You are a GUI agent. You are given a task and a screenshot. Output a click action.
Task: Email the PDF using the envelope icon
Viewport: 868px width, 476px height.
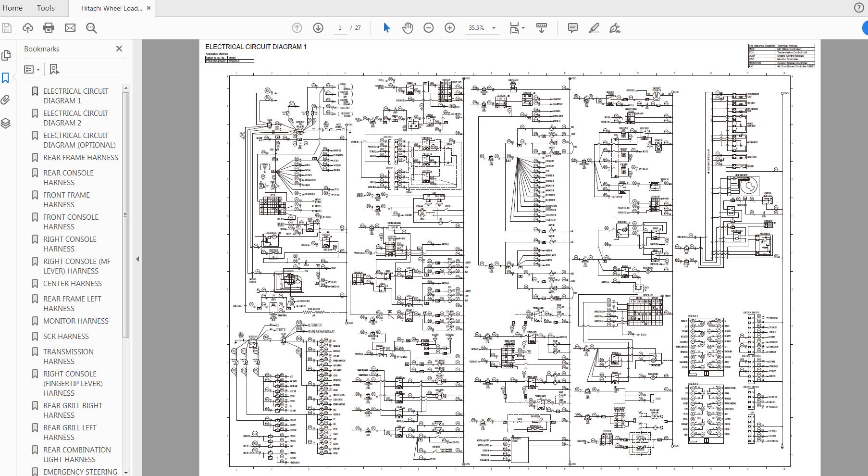70,28
